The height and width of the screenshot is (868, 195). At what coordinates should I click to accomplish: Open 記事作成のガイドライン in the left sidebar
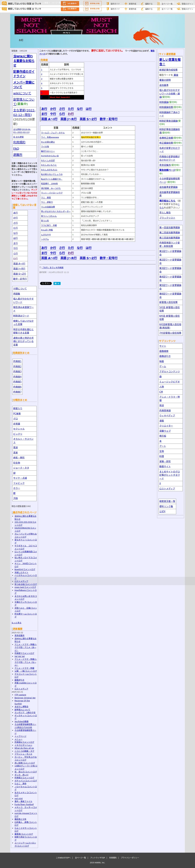point(24,74)
